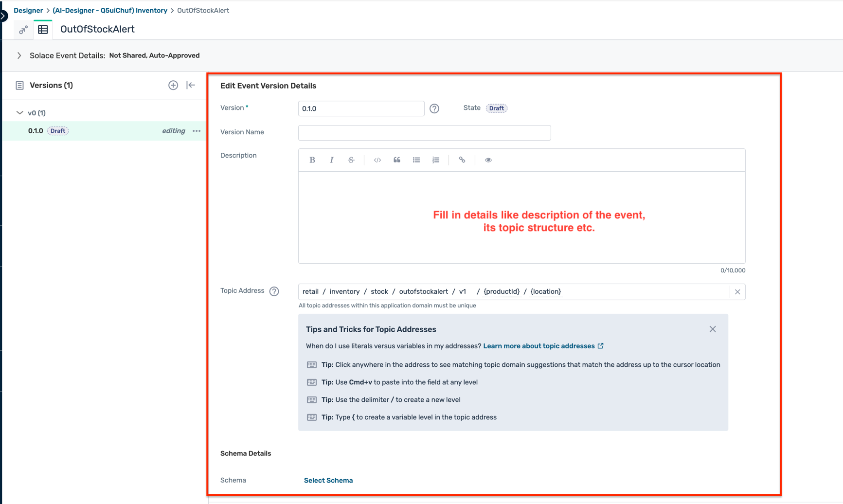
Task: Collapse the v0 version group
Action: tap(19, 113)
